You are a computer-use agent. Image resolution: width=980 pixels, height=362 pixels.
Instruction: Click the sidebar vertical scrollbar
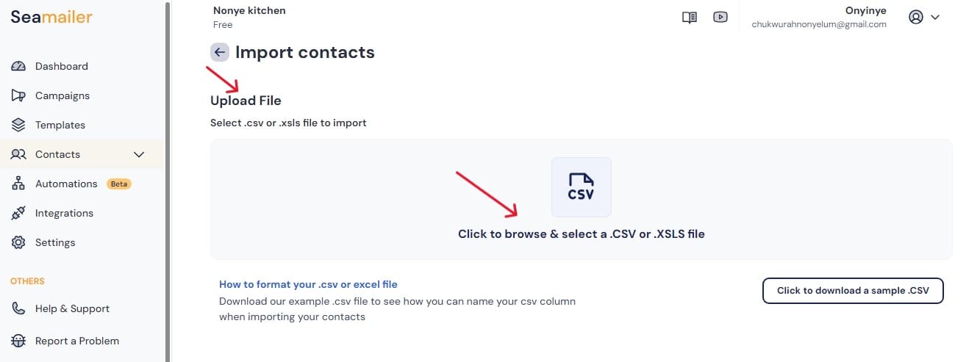[168, 181]
